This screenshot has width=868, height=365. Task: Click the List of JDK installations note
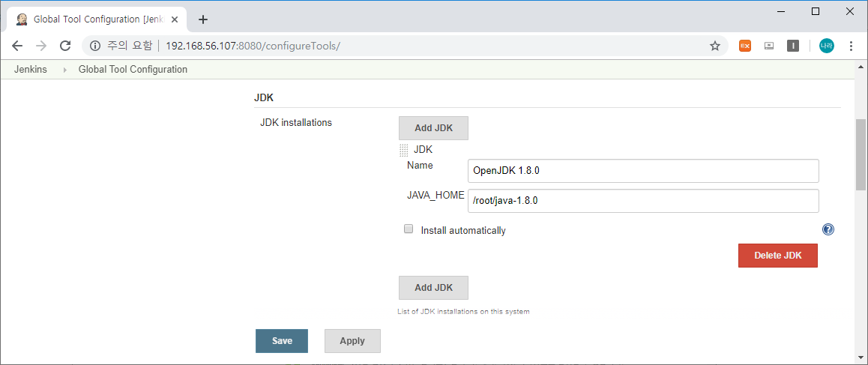[x=463, y=312]
